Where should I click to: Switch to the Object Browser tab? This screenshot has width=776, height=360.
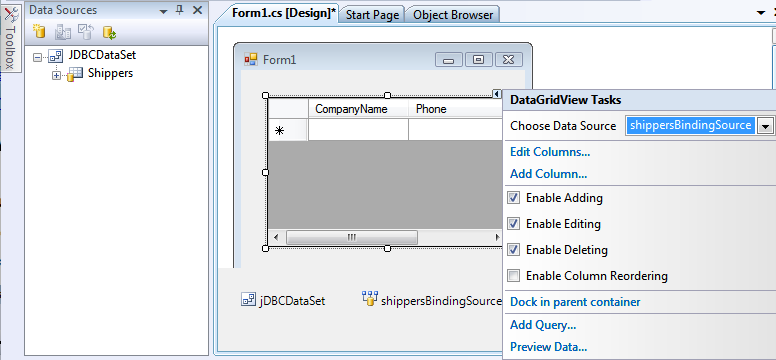(x=453, y=15)
